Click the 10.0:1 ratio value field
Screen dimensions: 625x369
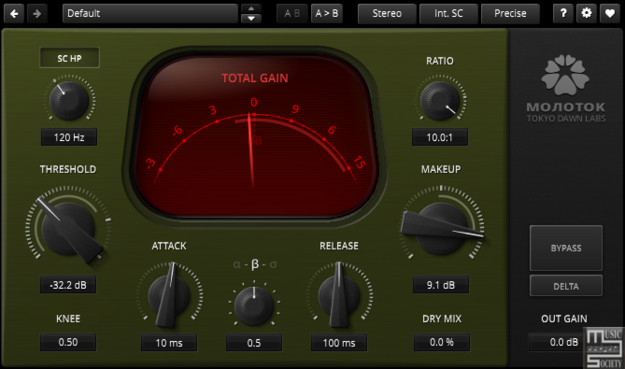click(x=440, y=137)
